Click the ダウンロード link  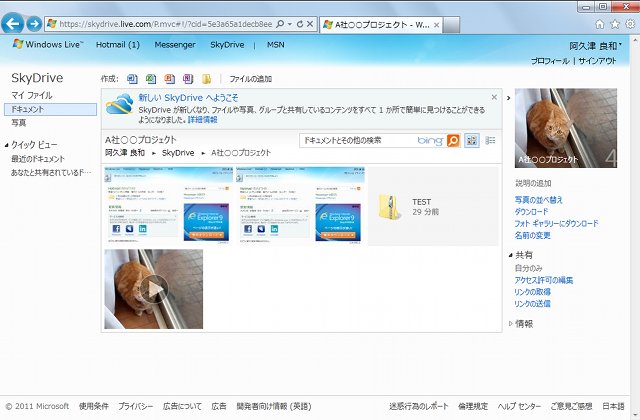[x=531, y=212]
